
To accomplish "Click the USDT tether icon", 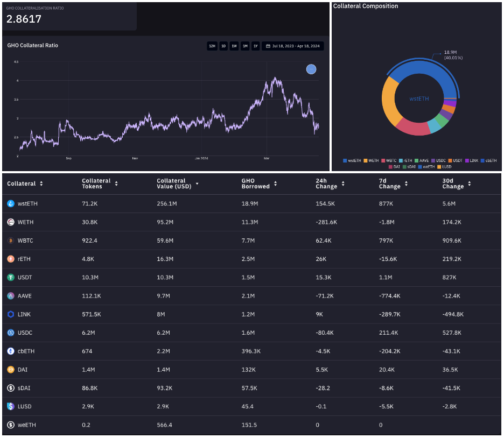I will (x=11, y=278).
